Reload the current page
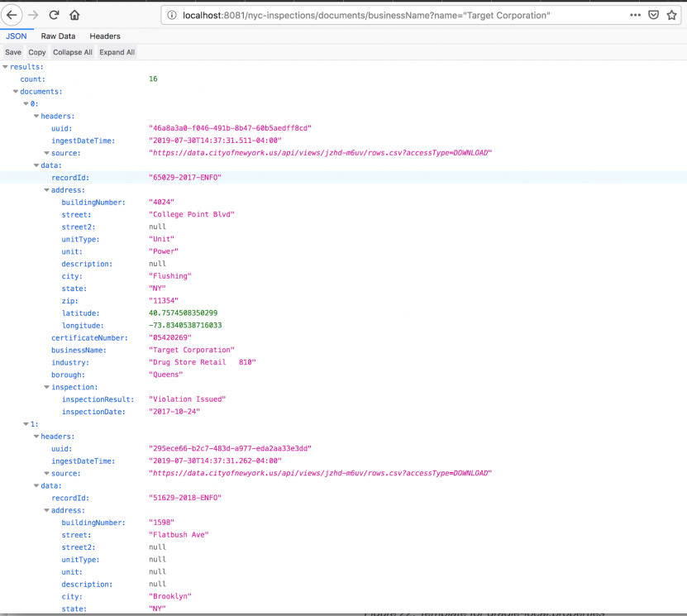Screen dimensions: 687x616 (x=54, y=14)
